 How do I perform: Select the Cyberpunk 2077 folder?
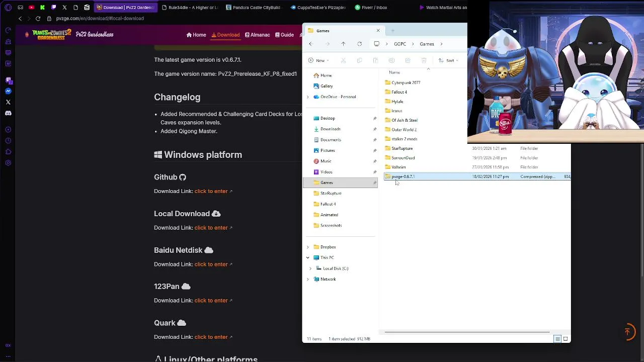(x=406, y=82)
